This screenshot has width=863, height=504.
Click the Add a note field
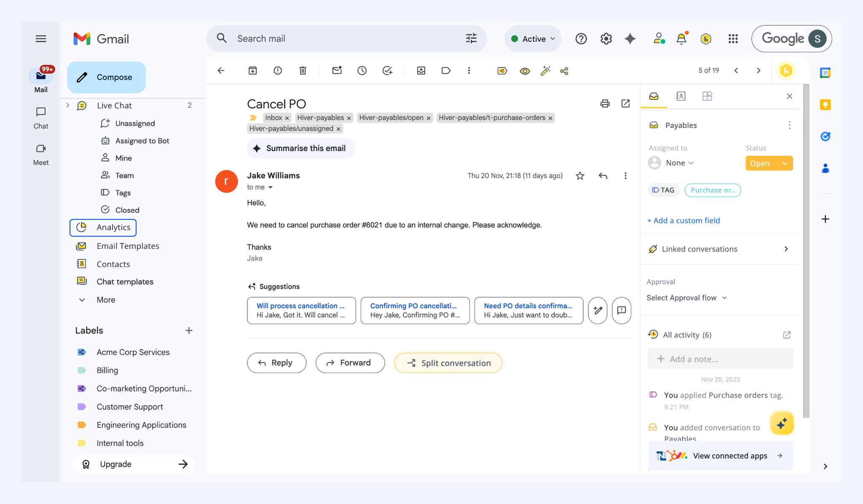pos(720,359)
